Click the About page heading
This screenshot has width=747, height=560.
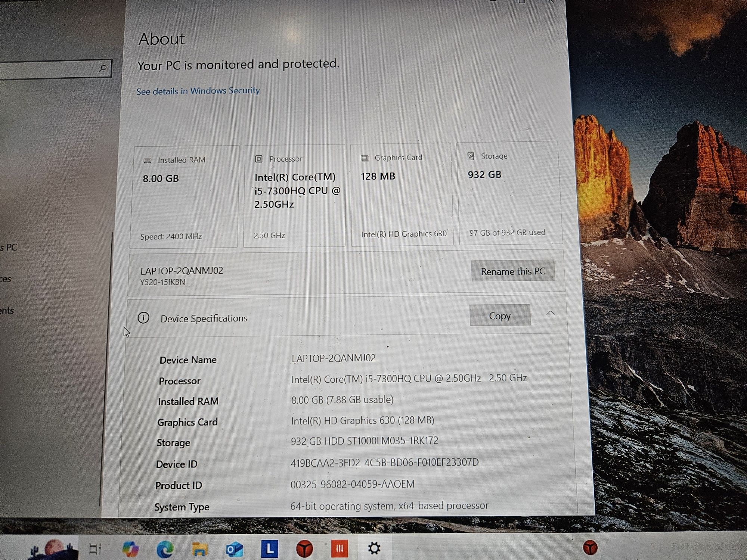click(x=161, y=39)
